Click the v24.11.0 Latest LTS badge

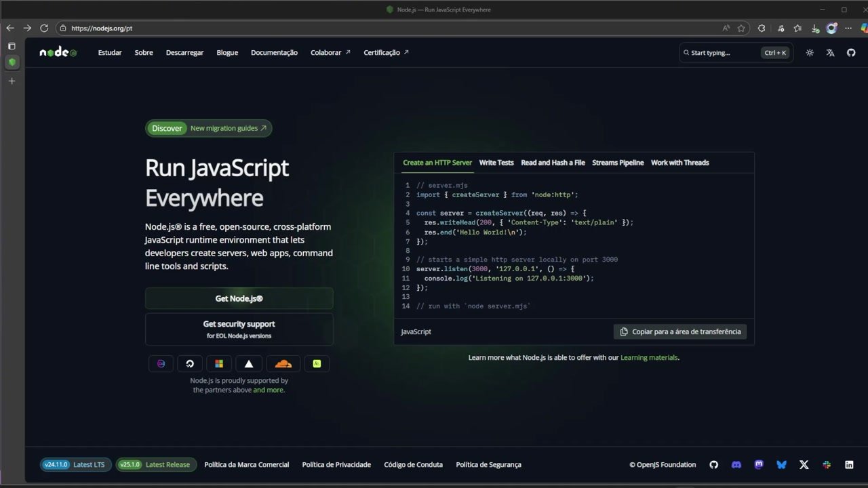75,464
